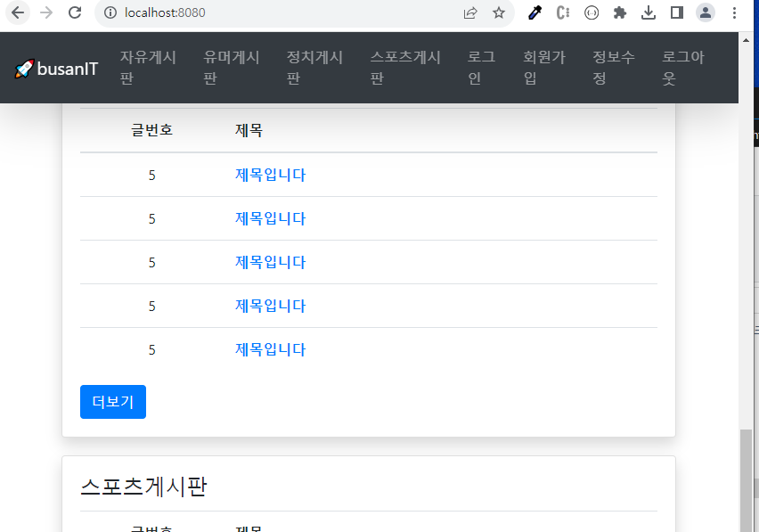
Task: Toggle the browser side panel
Action: tap(677, 12)
